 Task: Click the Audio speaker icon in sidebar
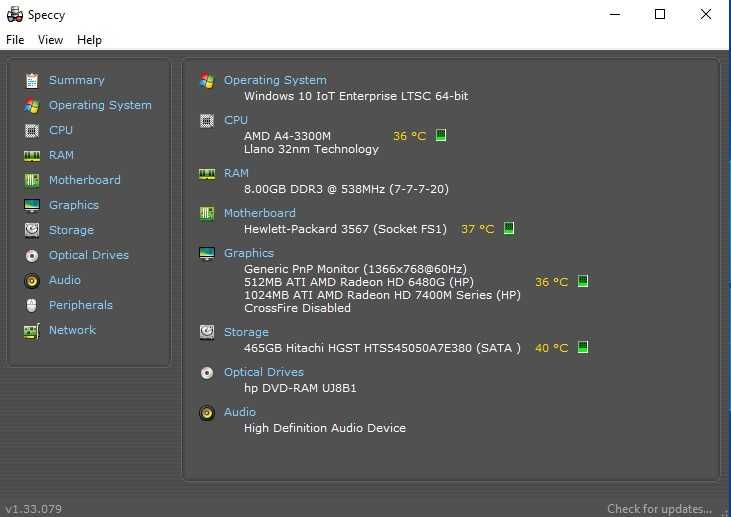click(32, 281)
